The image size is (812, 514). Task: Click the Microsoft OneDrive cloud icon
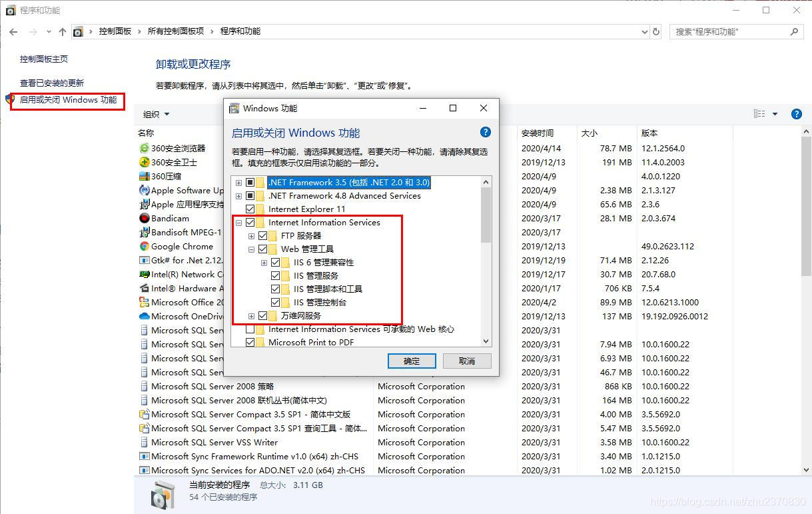click(x=144, y=316)
